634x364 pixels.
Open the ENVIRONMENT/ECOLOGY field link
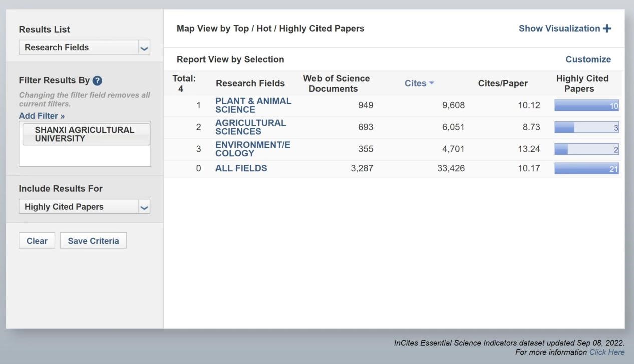pyautogui.click(x=253, y=149)
